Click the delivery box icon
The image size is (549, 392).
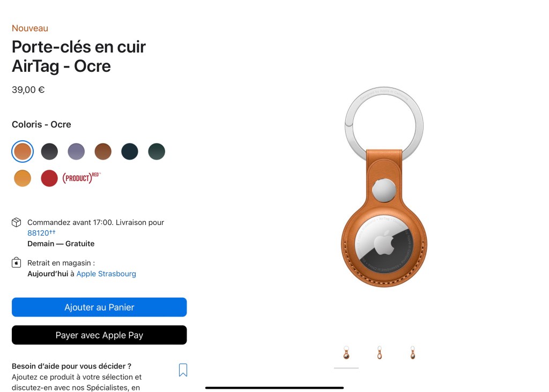pyautogui.click(x=17, y=222)
